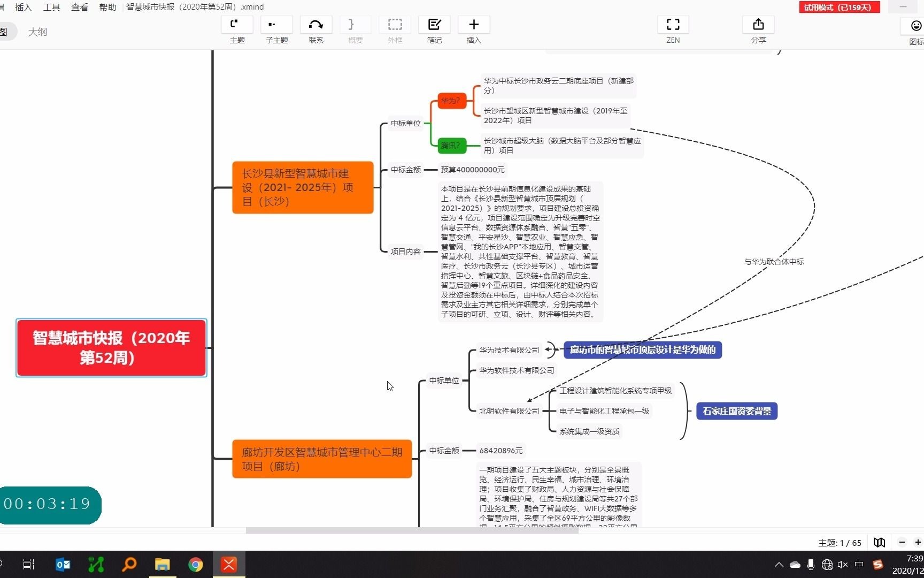
Task: Open the 查看 menu
Action: point(80,7)
